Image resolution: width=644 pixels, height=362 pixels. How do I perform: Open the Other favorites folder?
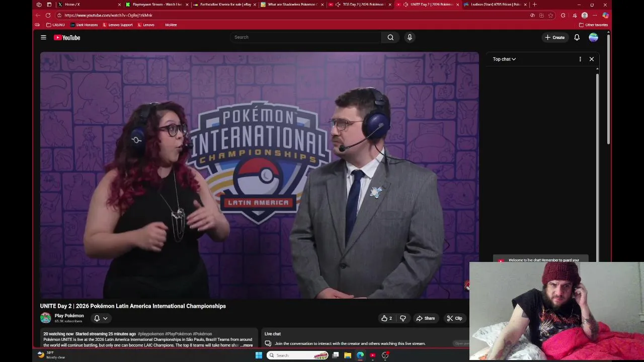pyautogui.click(x=594, y=25)
